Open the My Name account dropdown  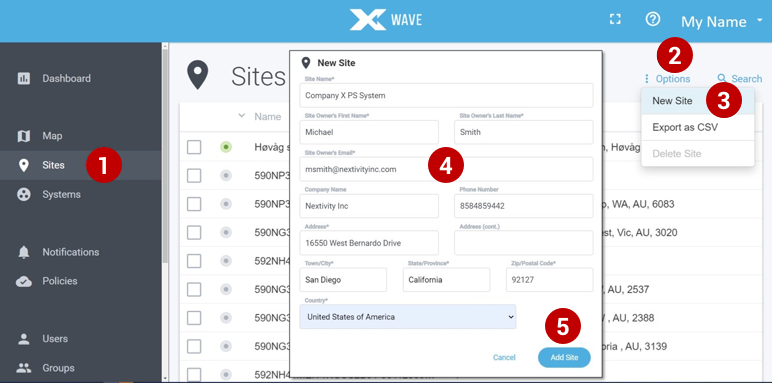[721, 22]
